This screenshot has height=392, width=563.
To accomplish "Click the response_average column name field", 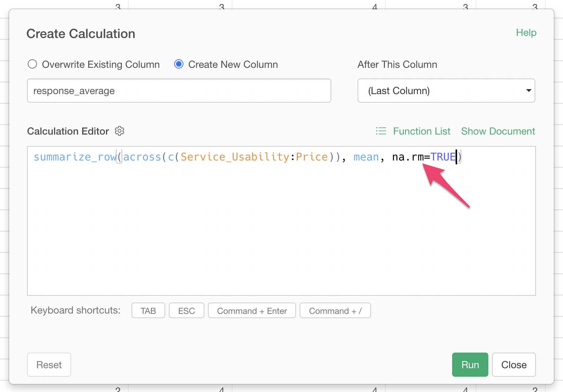I will pyautogui.click(x=179, y=91).
